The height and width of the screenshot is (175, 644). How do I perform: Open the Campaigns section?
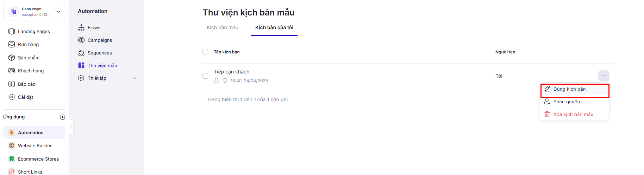pyautogui.click(x=100, y=40)
